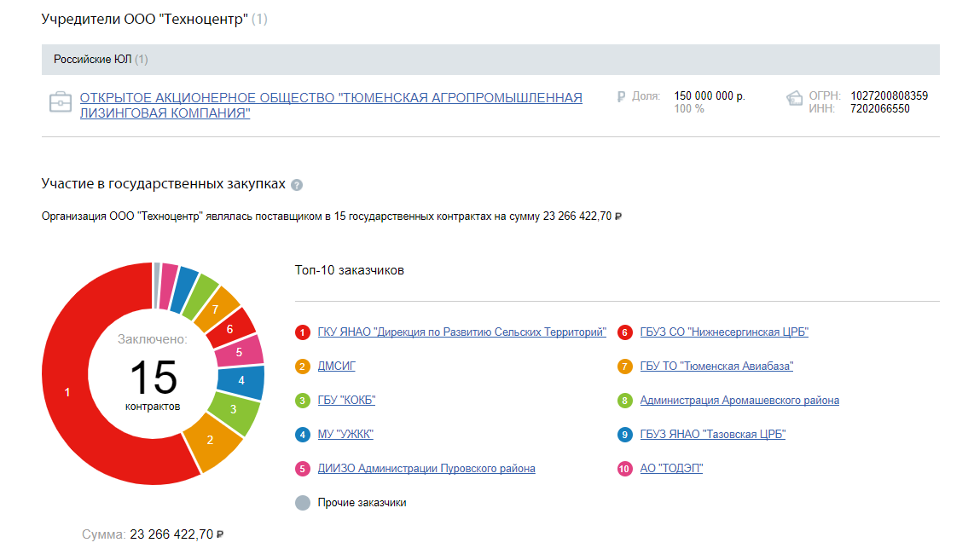Select pink donut segment labeled 5
Viewport: 968px width, 560px height.
tap(239, 352)
